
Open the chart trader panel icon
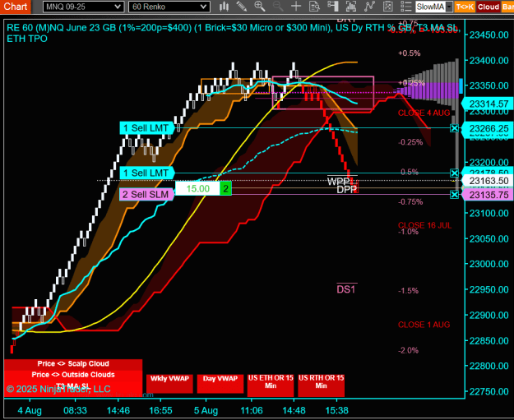click(333, 7)
